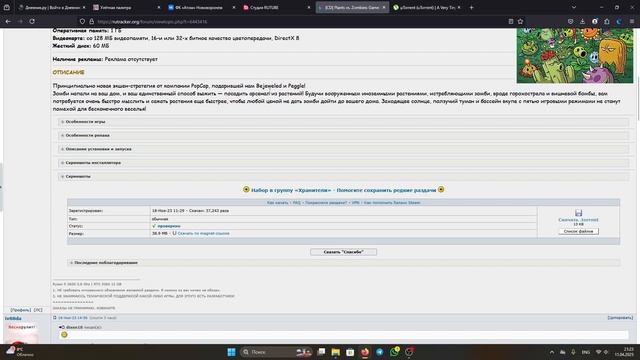Open the Набор в группу «Хранители» link
The image size is (640, 360).
coord(343,190)
